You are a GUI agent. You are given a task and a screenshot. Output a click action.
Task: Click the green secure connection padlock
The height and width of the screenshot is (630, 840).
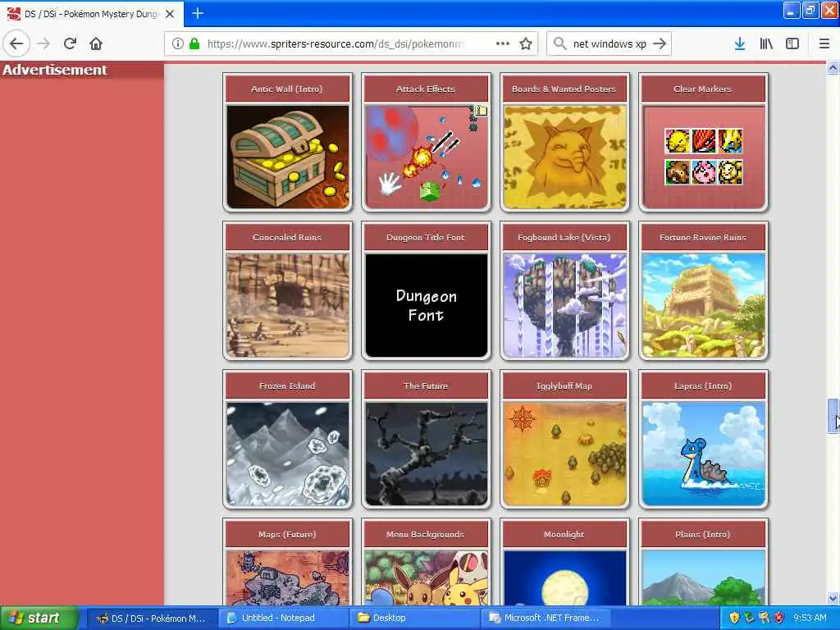194,44
